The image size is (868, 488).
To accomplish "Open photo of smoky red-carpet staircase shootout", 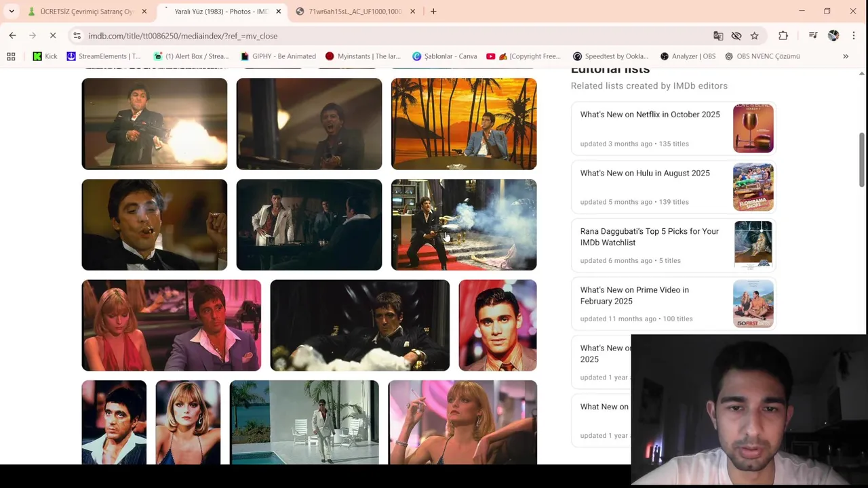I will click(464, 225).
